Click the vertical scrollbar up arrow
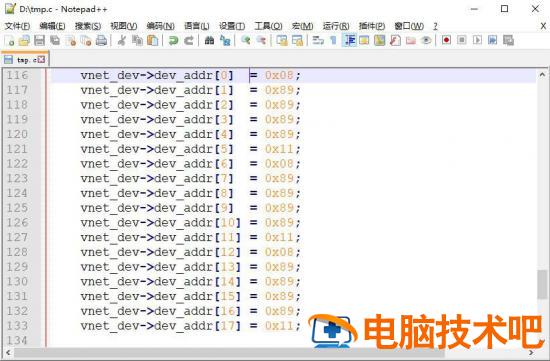Screen dimensions: 550x361 542,75
